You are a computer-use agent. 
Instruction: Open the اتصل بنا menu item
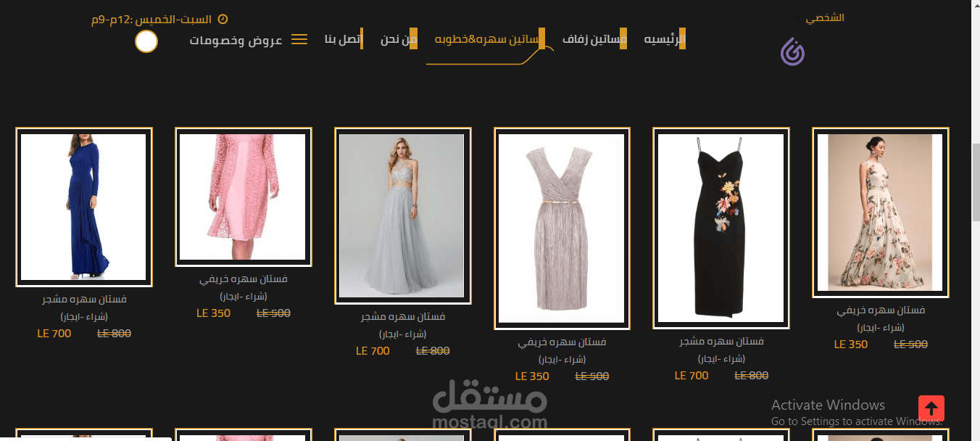[x=344, y=39]
